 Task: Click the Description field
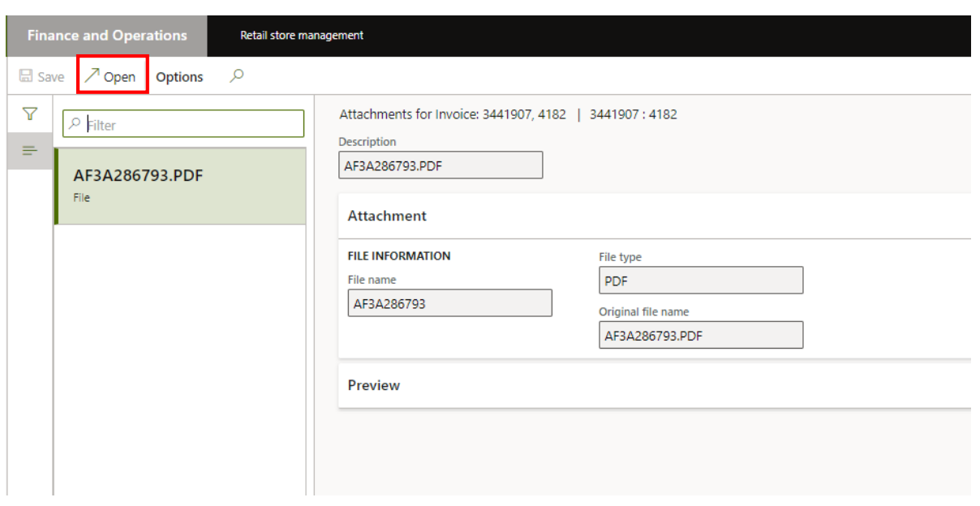pos(440,165)
